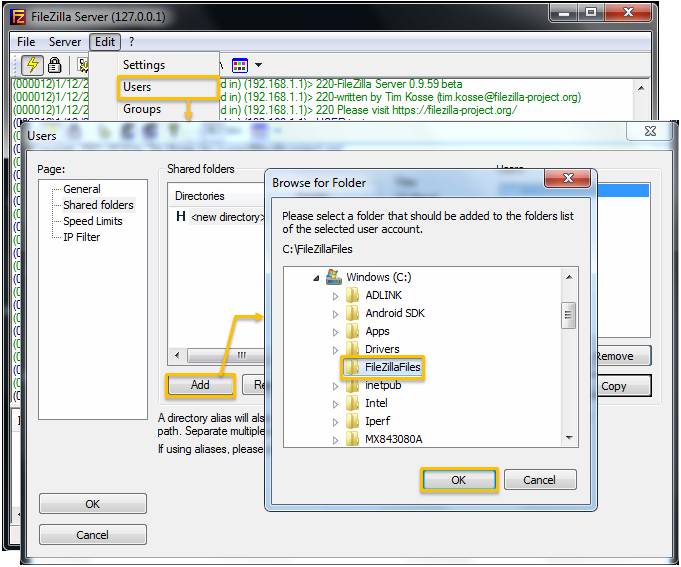Select the ADLINK folder icon
The image size is (681, 567).
pos(352,295)
